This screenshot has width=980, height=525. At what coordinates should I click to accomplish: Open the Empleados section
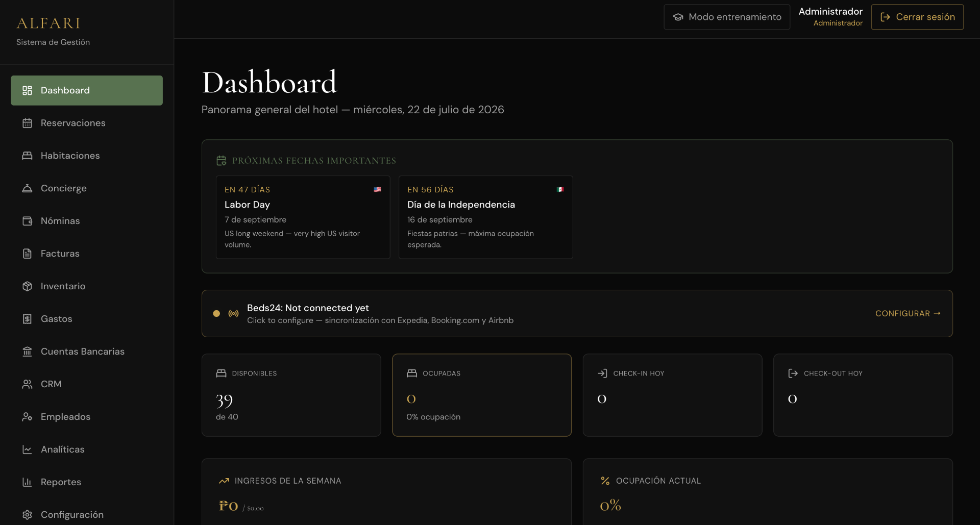click(x=87, y=417)
